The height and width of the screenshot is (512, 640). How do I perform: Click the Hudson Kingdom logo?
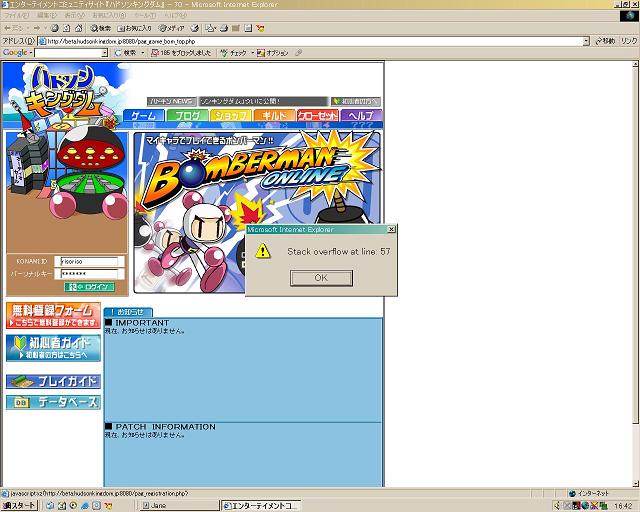point(65,91)
